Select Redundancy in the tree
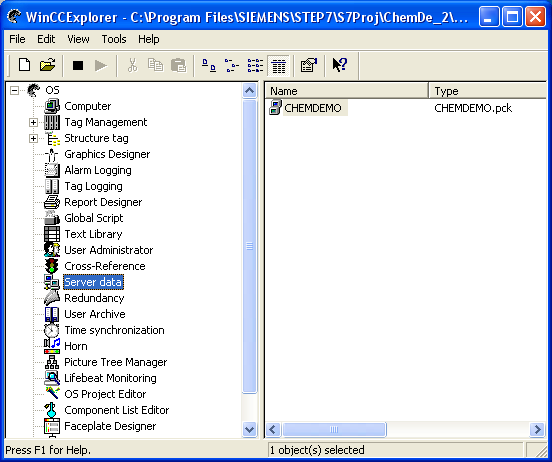 (94, 298)
